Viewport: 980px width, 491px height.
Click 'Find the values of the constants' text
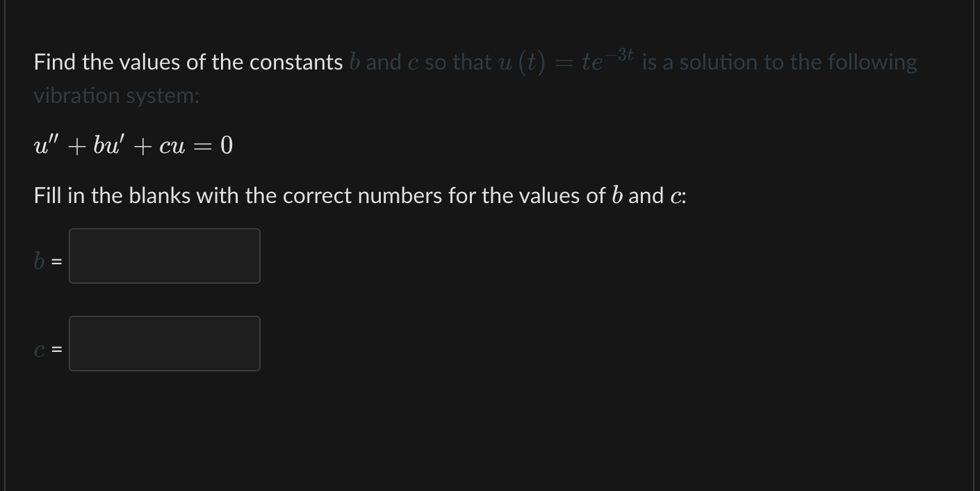pos(188,62)
